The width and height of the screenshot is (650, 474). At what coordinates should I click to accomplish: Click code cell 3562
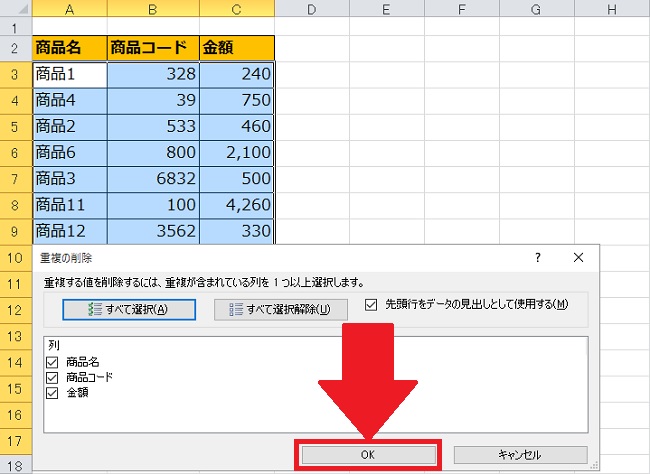(153, 231)
